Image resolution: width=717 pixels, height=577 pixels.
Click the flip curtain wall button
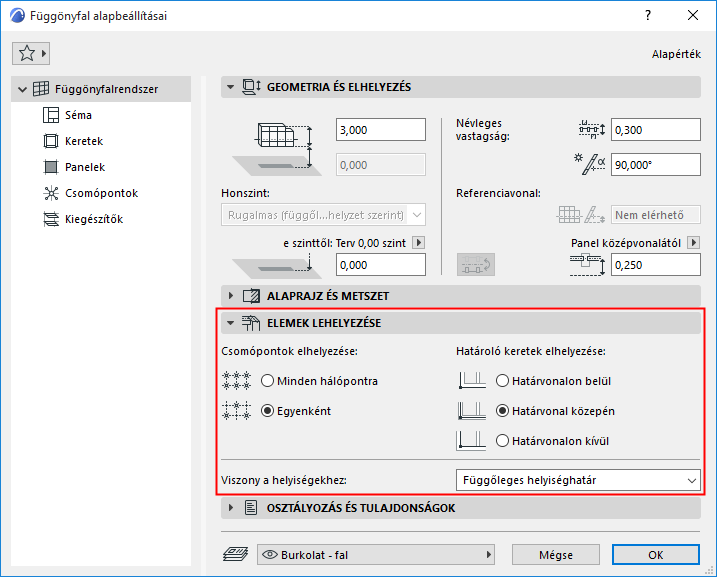tap(476, 265)
